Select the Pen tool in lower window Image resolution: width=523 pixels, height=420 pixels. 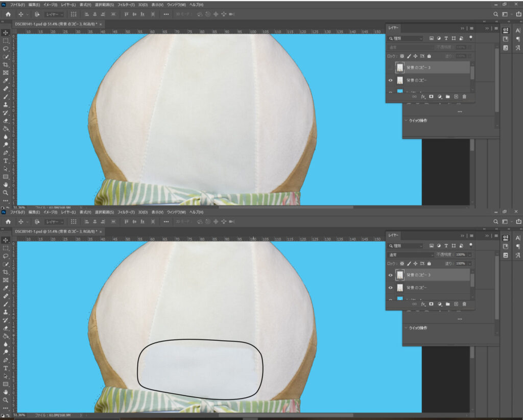point(6,360)
